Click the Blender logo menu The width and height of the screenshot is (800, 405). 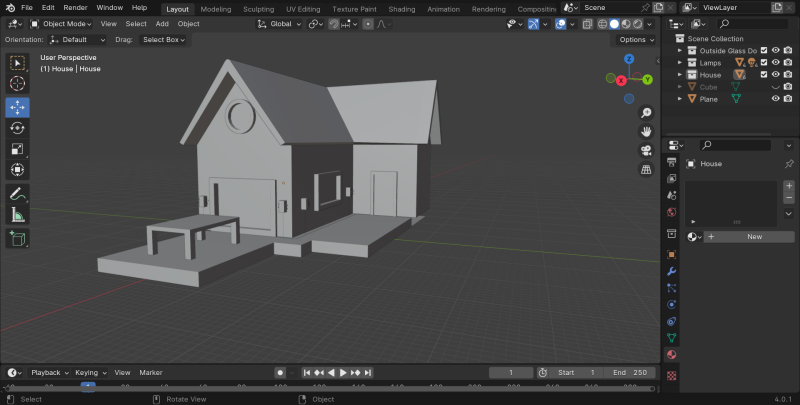[10, 8]
